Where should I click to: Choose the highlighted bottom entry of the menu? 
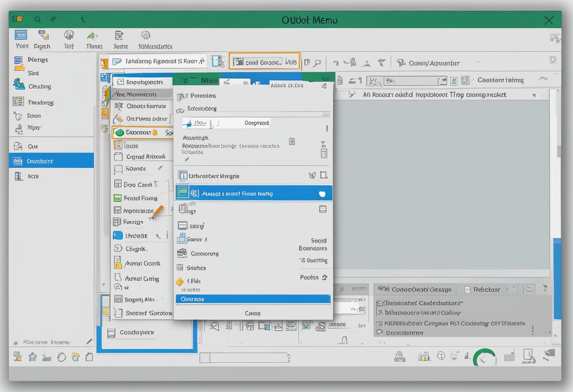(253, 299)
